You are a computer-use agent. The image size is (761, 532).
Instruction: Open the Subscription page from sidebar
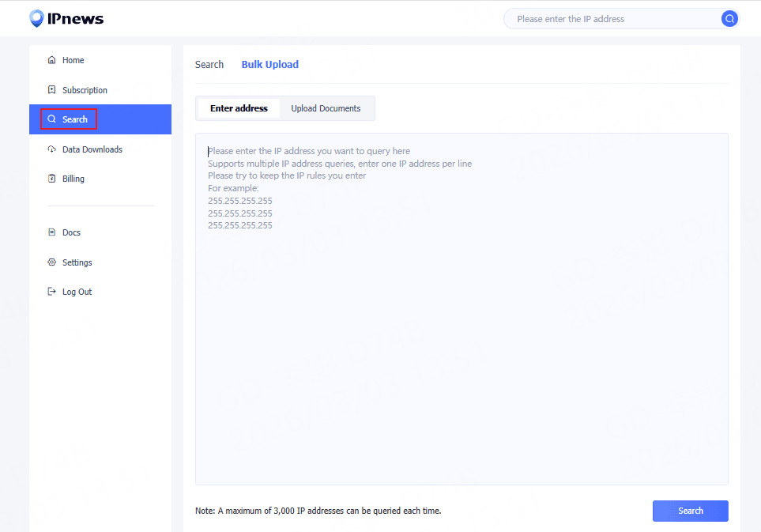pyautogui.click(x=85, y=90)
